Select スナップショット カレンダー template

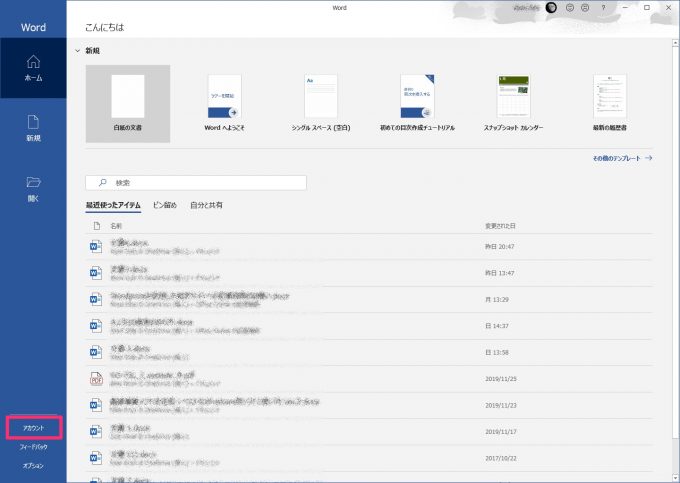coord(513,104)
